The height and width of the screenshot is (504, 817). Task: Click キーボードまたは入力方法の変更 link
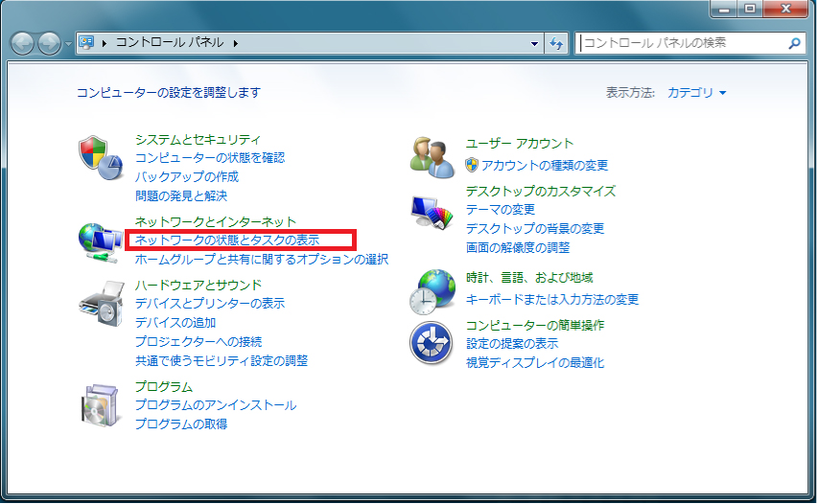pos(551,299)
